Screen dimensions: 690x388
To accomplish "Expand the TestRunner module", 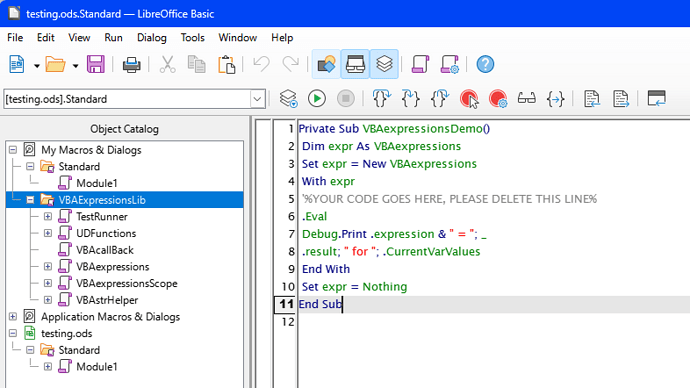I will 48,216.
